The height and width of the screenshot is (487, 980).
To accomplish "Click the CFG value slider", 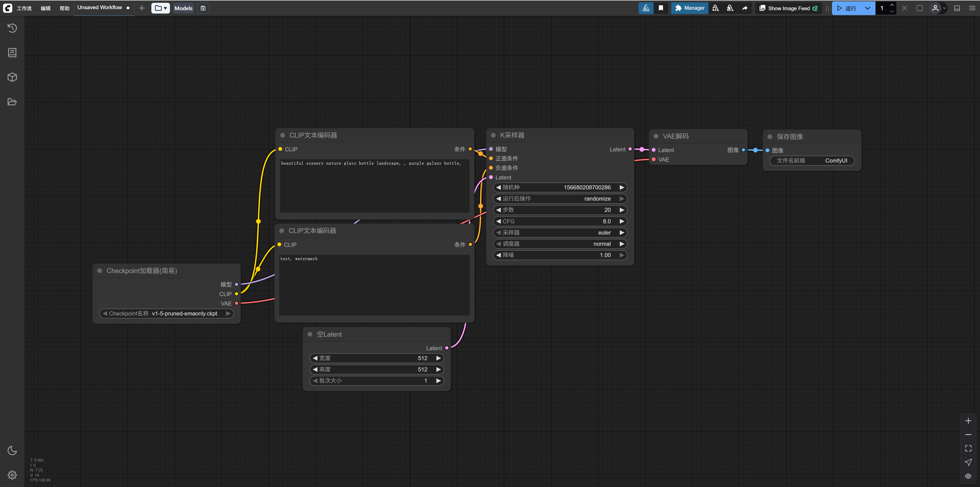I will (560, 222).
